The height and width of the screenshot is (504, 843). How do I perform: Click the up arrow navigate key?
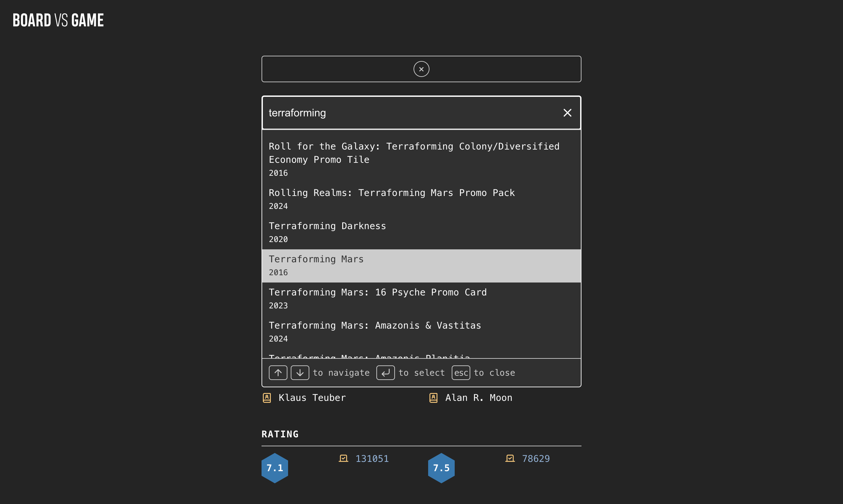pos(278,373)
